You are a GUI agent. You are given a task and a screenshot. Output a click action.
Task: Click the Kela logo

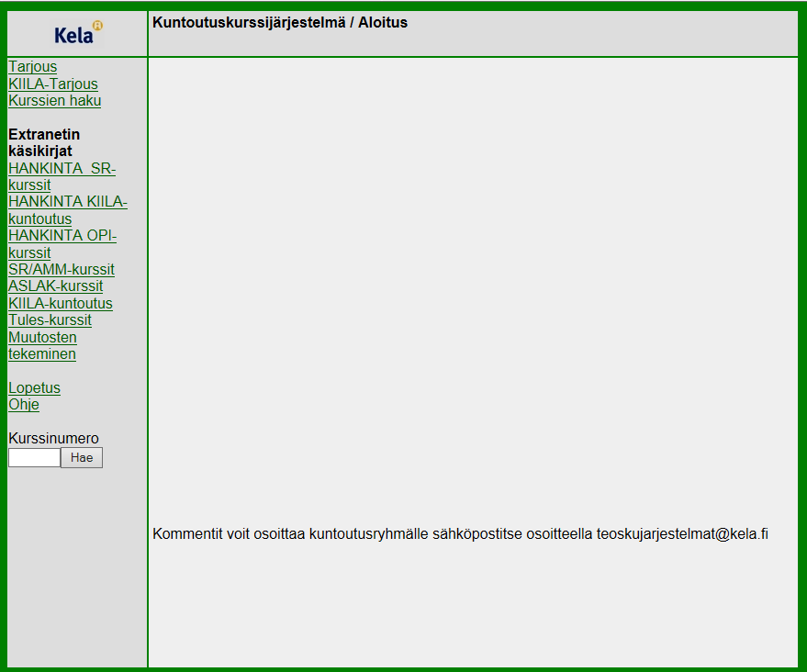click(x=78, y=34)
